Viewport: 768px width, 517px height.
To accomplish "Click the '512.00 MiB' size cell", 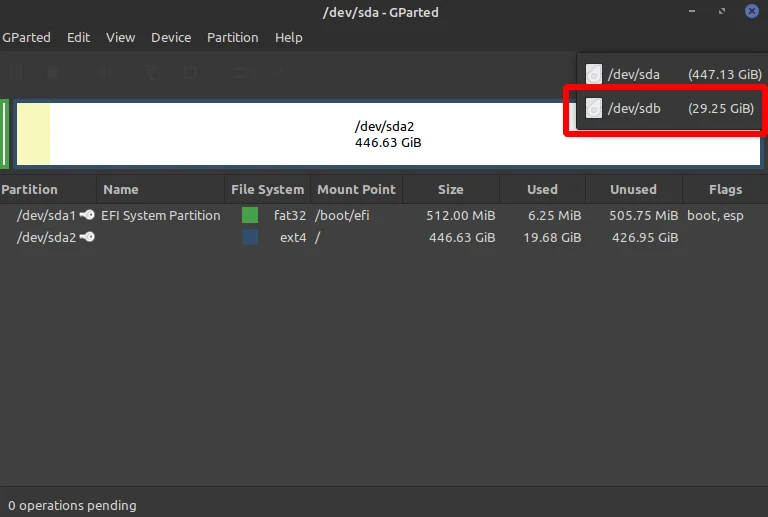I will 460,215.
